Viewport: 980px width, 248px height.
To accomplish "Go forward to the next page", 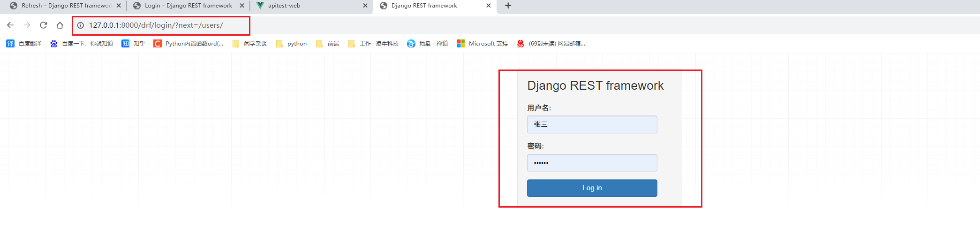I will (27, 25).
